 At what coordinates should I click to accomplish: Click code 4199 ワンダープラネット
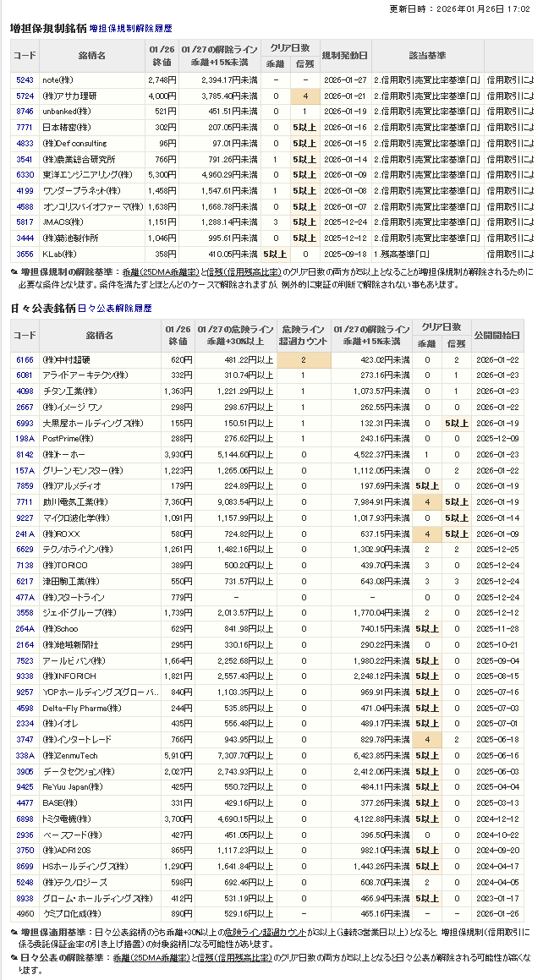pos(25,190)
